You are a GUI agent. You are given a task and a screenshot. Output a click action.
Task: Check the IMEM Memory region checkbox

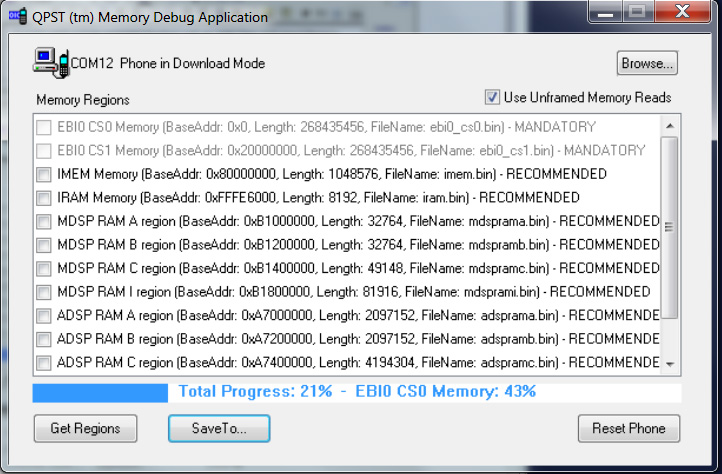pos(44,174)
